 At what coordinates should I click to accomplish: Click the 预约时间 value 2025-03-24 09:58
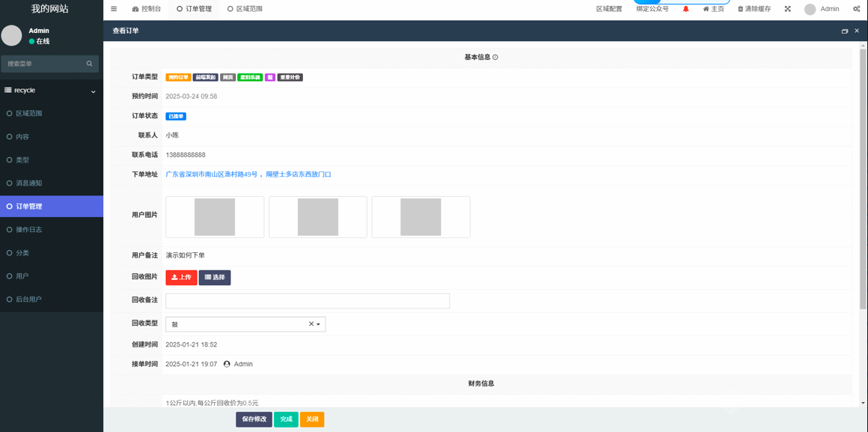[x=192, y=97]
